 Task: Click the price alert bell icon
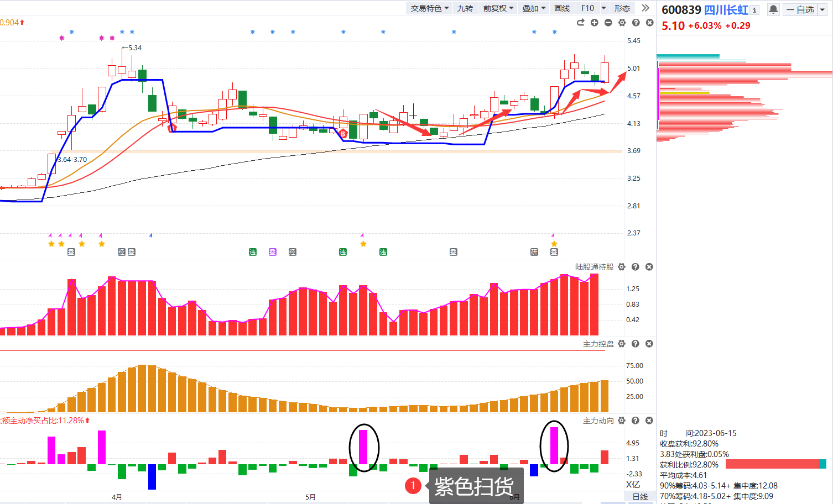[x=773, y=9]
